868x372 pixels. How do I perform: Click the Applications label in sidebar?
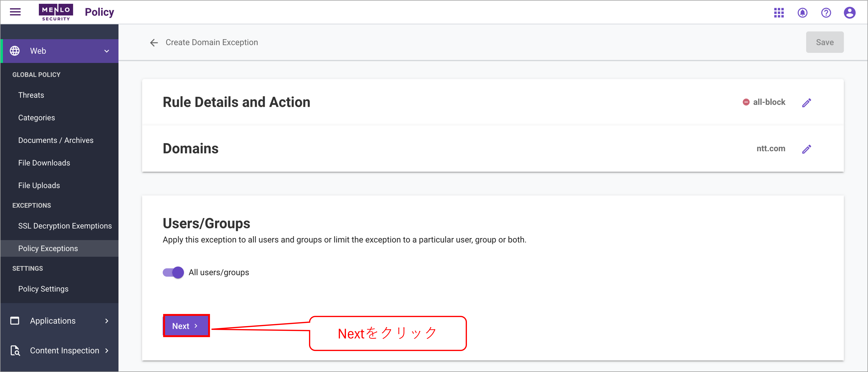pyautogui.click(x=53, y=321)
